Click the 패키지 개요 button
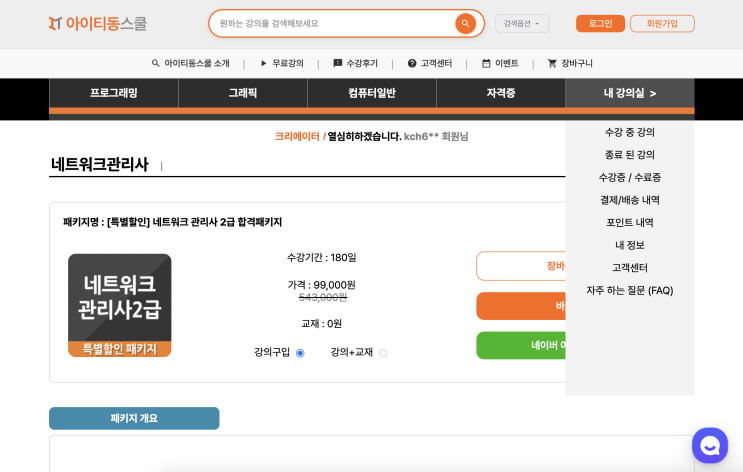Screen dimensions: 743x472 (x=134, y=418)
